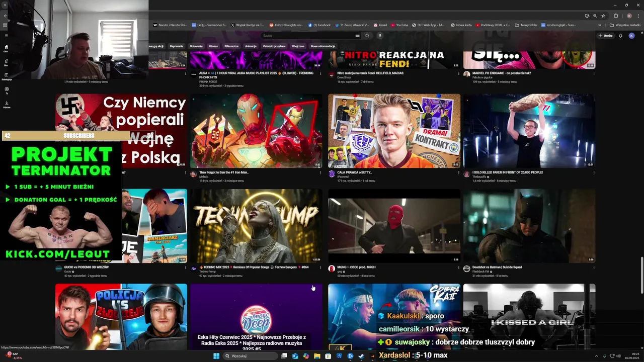Image resolution: width=644 pixels, height=362 pixels.
Task: Open the Windows Start menu
Action: 216,356
